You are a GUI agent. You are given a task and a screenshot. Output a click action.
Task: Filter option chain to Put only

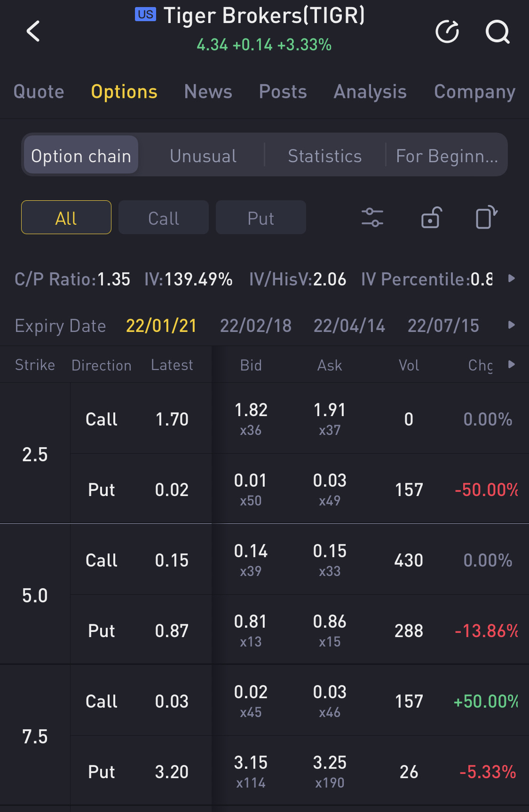(x=261, y=218)
